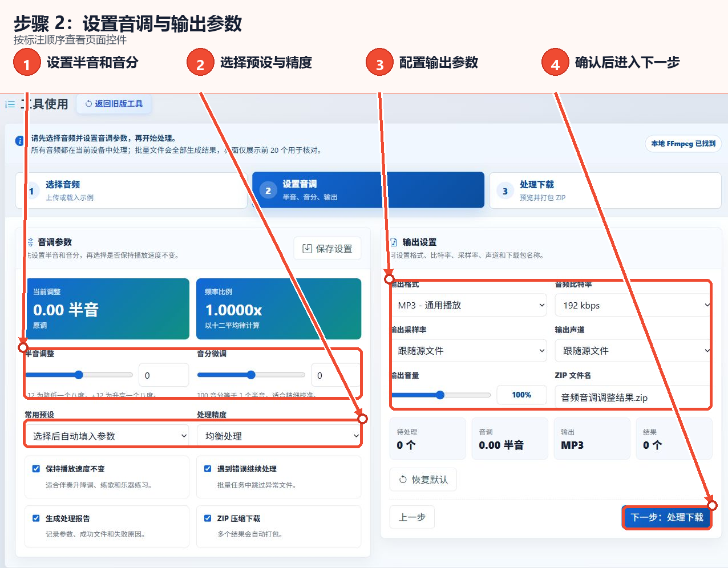Open the 输出声道 dropdown
728x568 pixels.
(633, 351)
